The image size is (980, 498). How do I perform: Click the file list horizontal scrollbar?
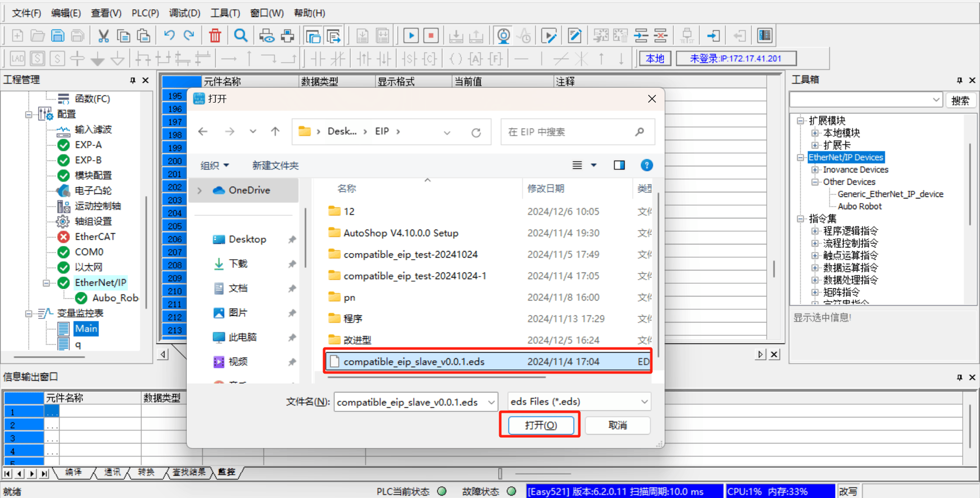coord(436,378)
